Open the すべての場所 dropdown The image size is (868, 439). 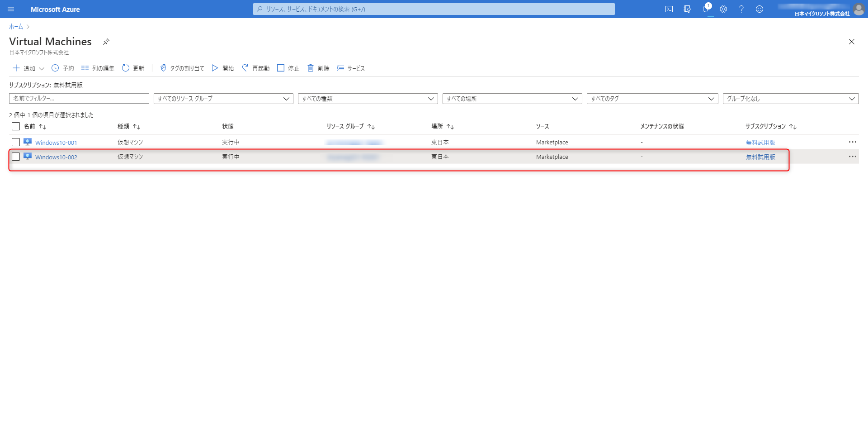pos(512,99)
